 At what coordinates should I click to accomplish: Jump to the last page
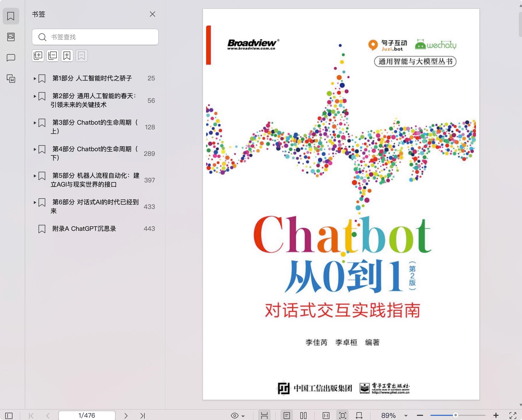pyautogui.click(x=143, y=416)
